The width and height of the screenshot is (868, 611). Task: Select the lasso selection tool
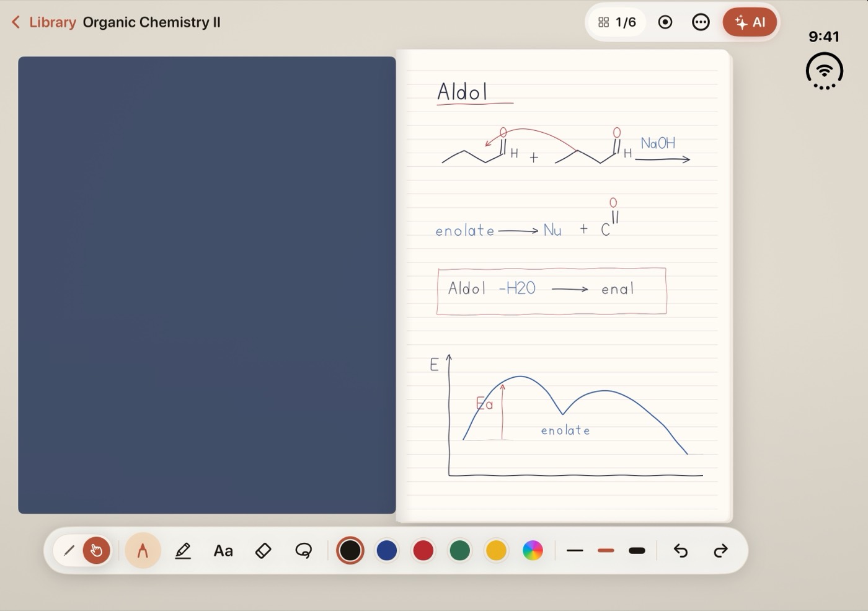tap(303, 550)
